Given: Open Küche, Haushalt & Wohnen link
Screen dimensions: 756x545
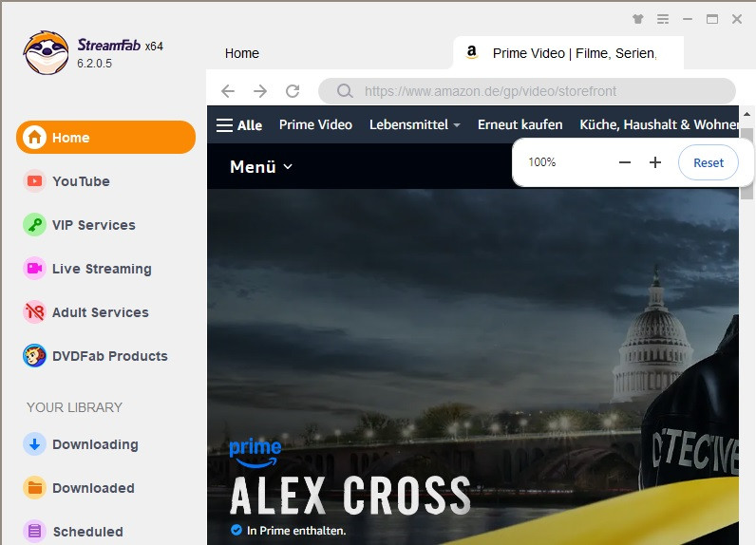Looking at the screenshot, I should pos(658,124).
